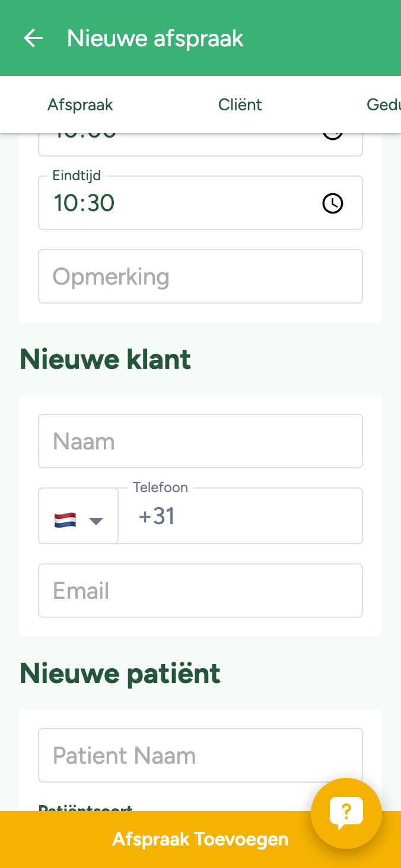Select the partially visible Gedu tab
Screen dimensions: 401x868
[x=383, y=105]
